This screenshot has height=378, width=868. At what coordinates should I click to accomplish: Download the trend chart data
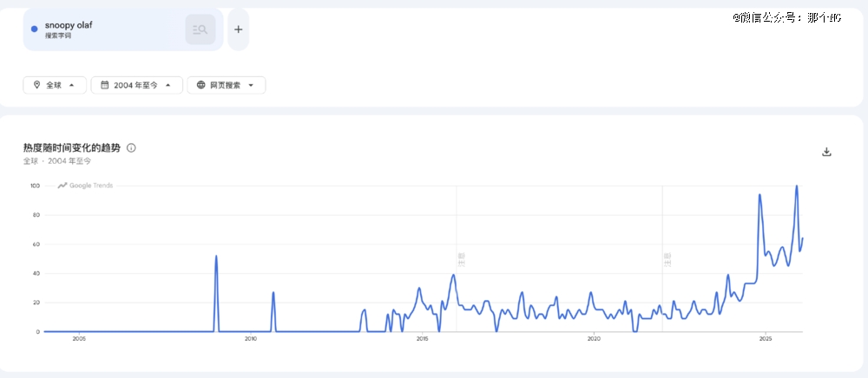826,152
